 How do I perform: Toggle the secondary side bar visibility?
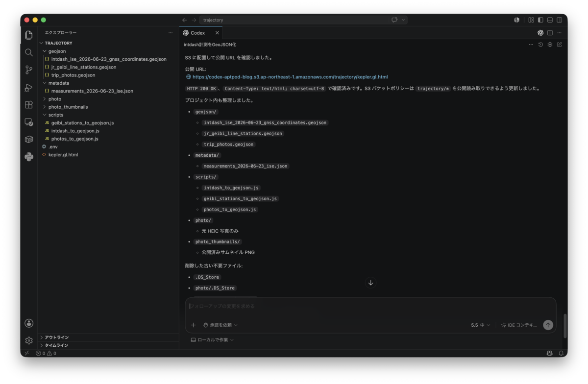point(559,20)
